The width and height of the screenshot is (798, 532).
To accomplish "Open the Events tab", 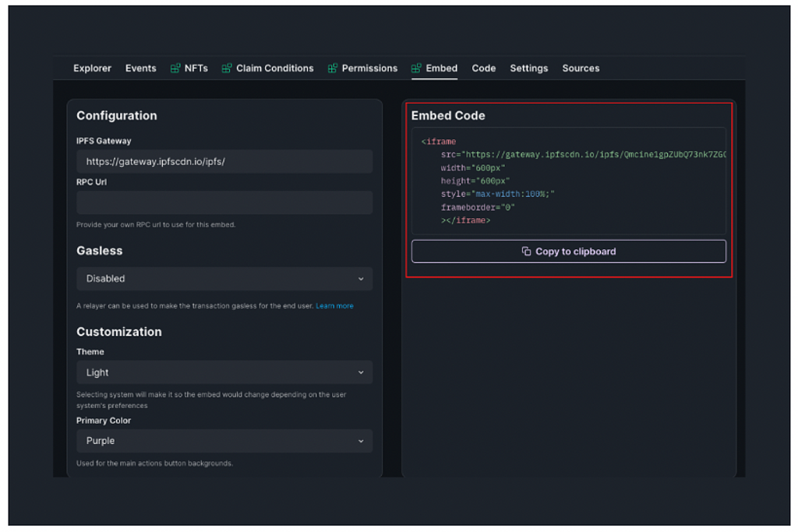I will coord(140,69).
